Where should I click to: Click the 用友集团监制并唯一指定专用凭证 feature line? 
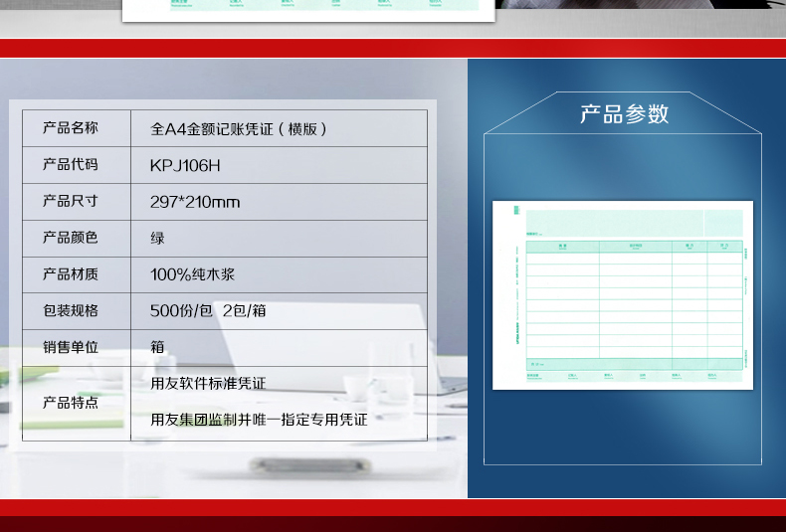[259, 420]
